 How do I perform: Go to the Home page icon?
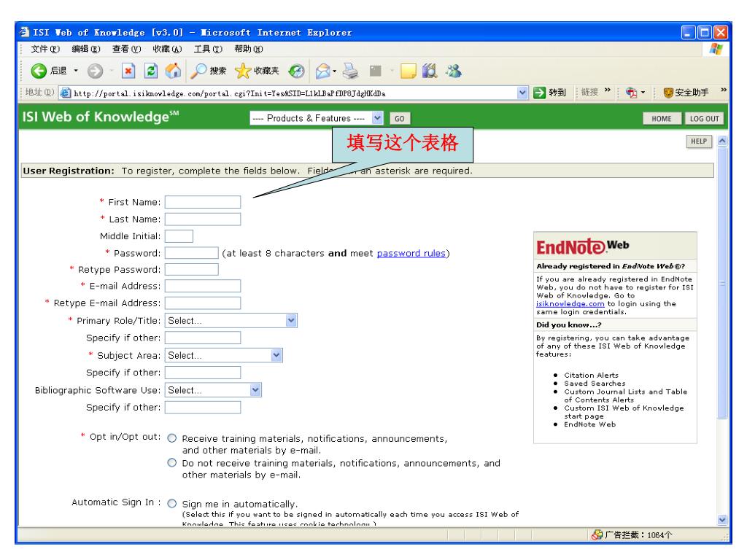(173, 71)
